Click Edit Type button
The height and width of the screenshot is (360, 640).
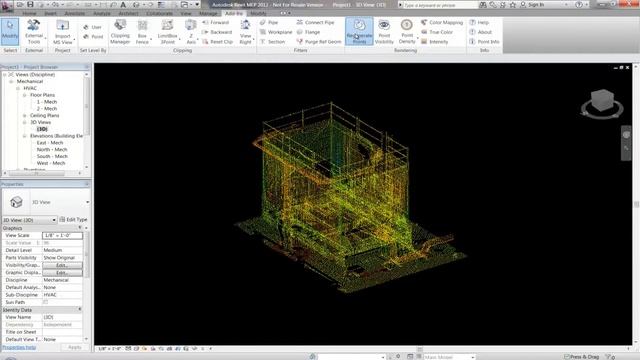tap(73, 220)
